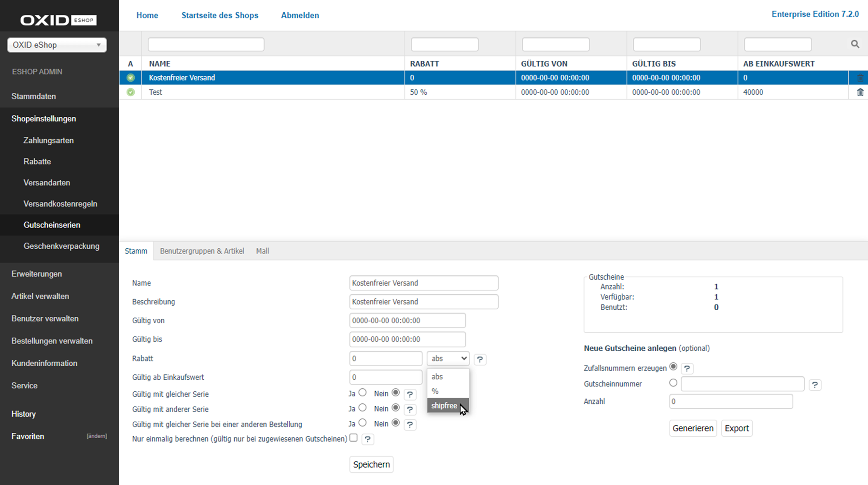
Task: Open the help icon next to Rabatt
Action: tap(480, 359)
